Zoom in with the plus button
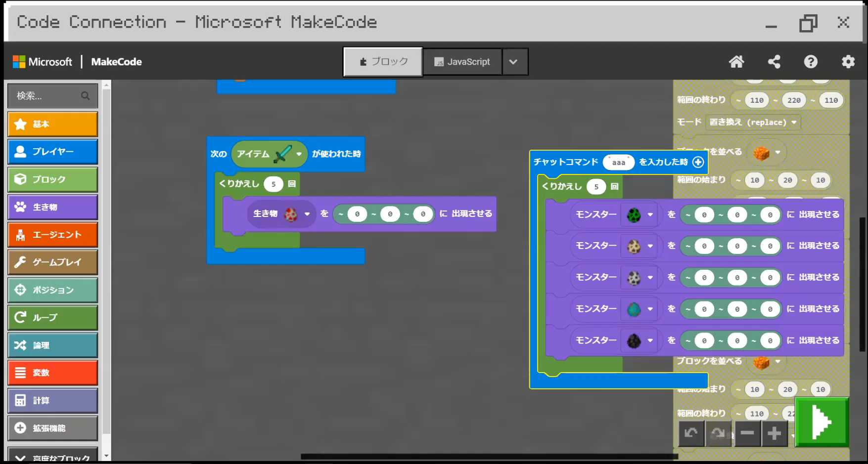This screenshot has height=464, width=868. click(775, 434)
